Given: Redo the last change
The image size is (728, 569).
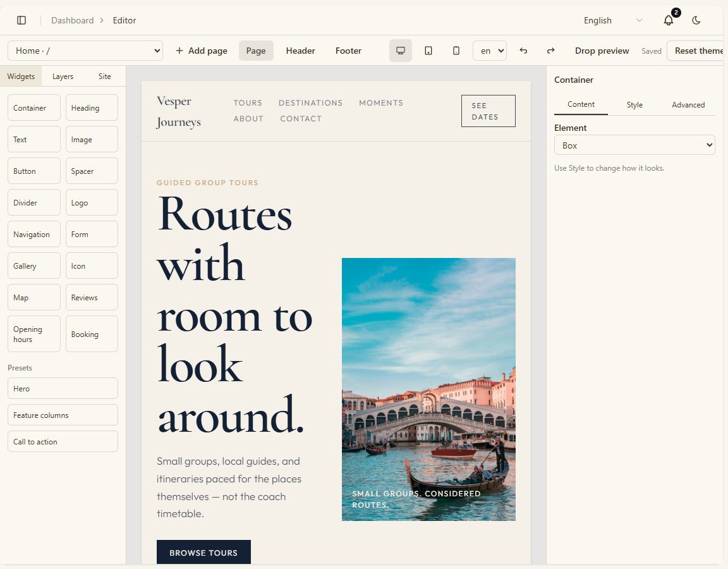Looking at the screenshot, I should pos(550,51).
